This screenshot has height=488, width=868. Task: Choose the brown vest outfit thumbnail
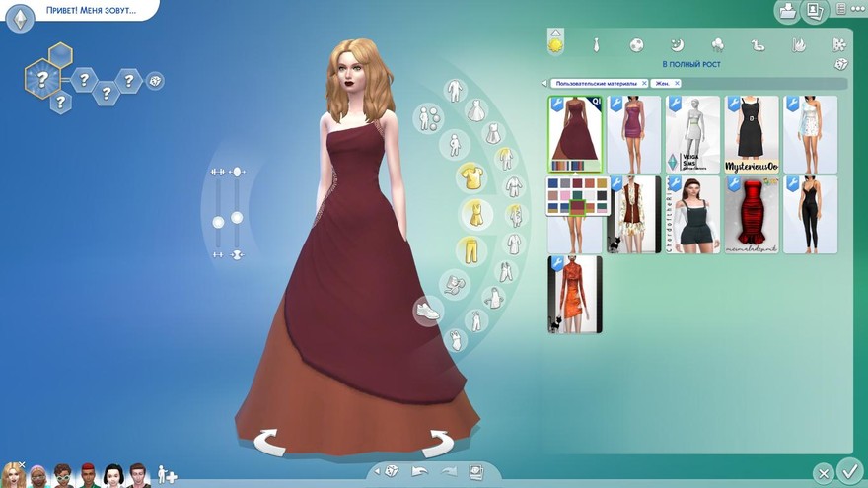(x=635, y=215)
